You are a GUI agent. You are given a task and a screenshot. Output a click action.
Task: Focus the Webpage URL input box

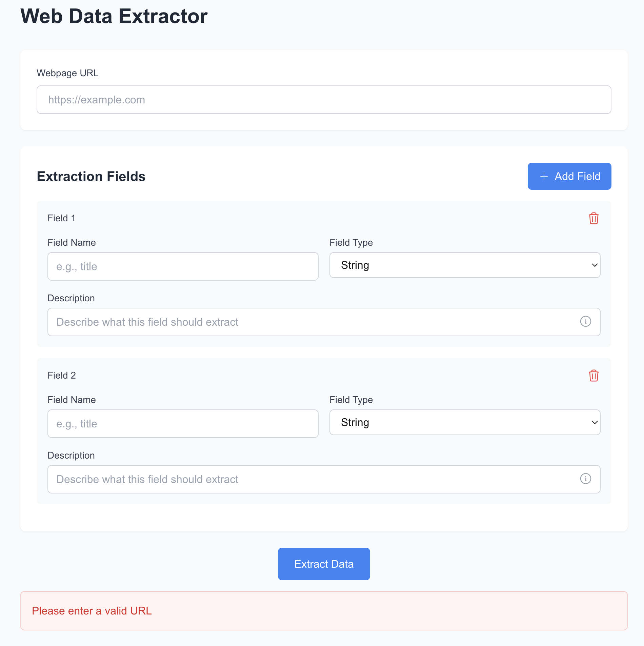[324, 100]
